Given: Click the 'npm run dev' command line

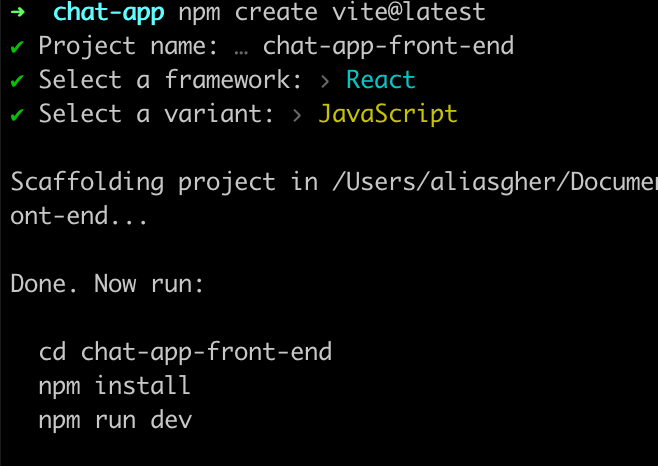Looking at the screenshot, I should click(115, 420).
